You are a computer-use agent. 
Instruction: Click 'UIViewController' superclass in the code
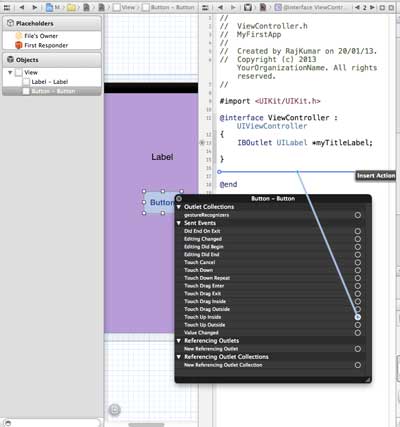coord(272,126)
